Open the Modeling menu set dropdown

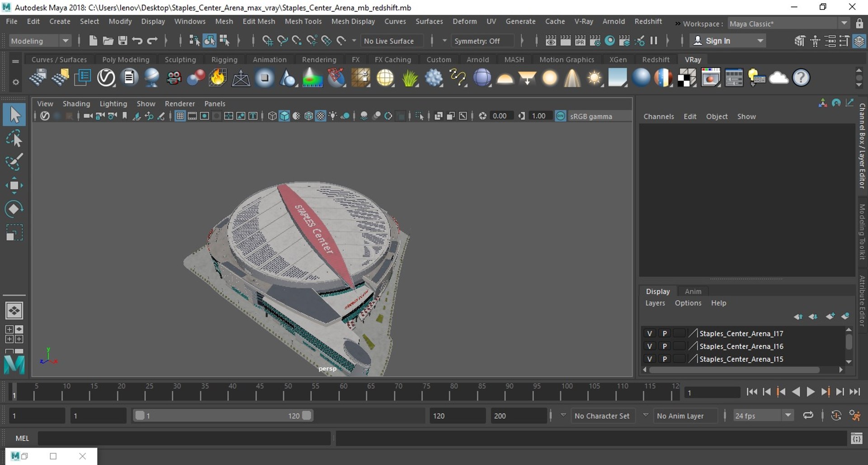tap(40, 41)
